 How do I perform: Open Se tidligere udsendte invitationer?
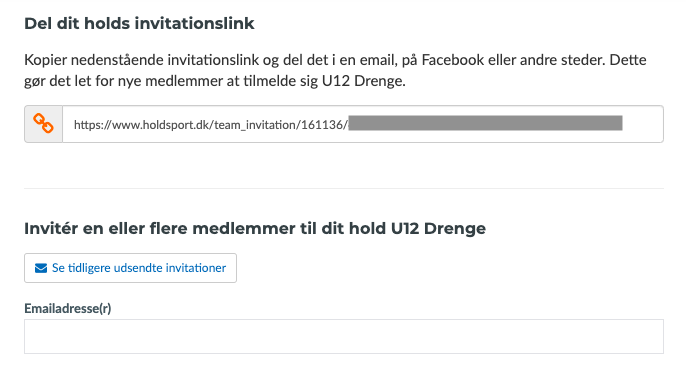[130, 268]
